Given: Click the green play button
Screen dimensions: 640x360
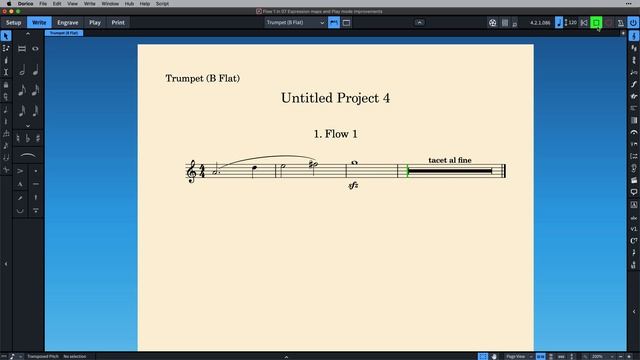Looking at the screenshot, I should click(596, 23).
